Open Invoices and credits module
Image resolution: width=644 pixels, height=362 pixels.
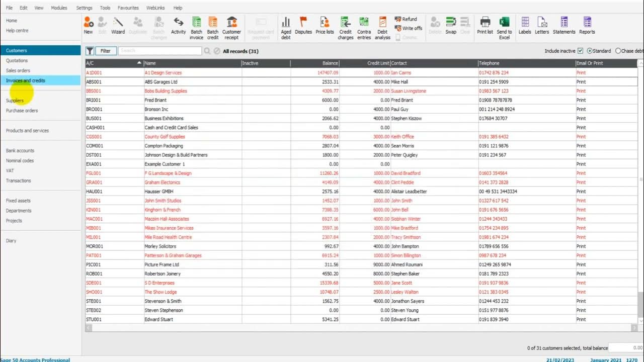point(40,80)
